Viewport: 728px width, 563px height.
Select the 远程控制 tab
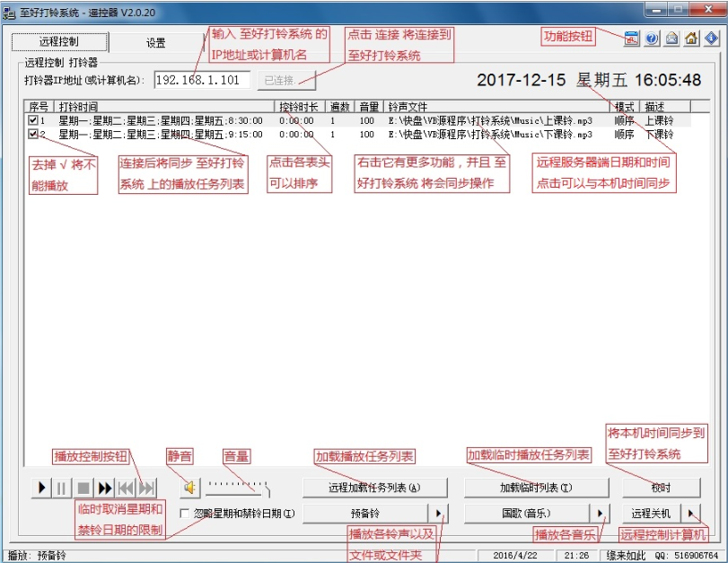(59, 41)
